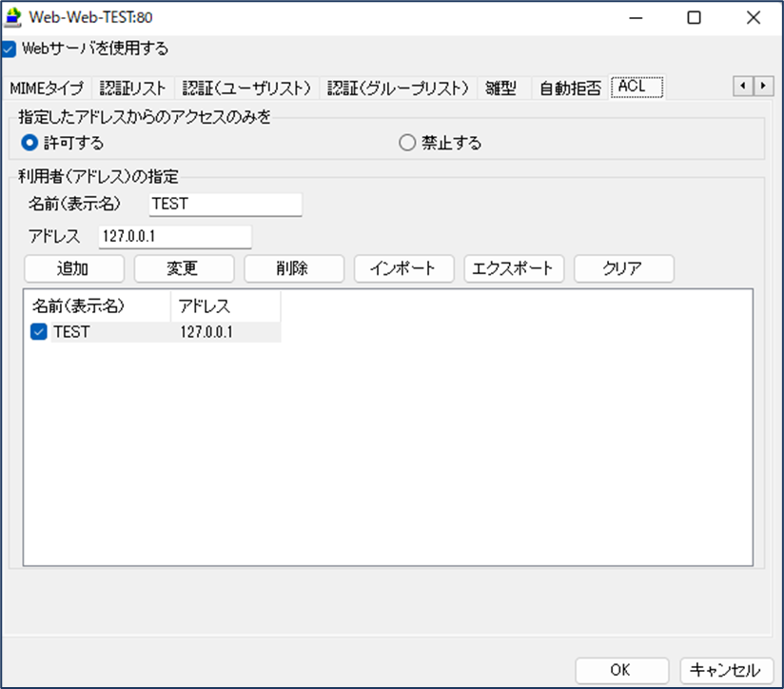
Task: Select the TEST row name in the list
Action: pos(71,331)
